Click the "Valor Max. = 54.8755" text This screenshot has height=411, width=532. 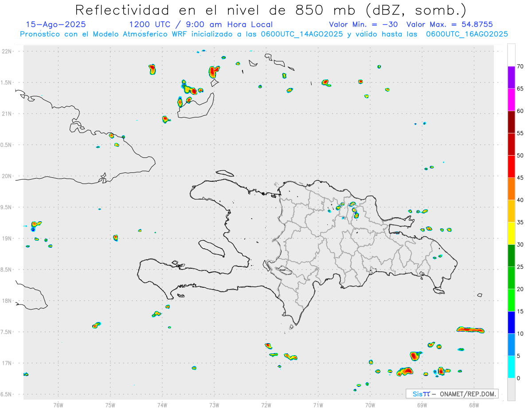click(x=450, y=24)
